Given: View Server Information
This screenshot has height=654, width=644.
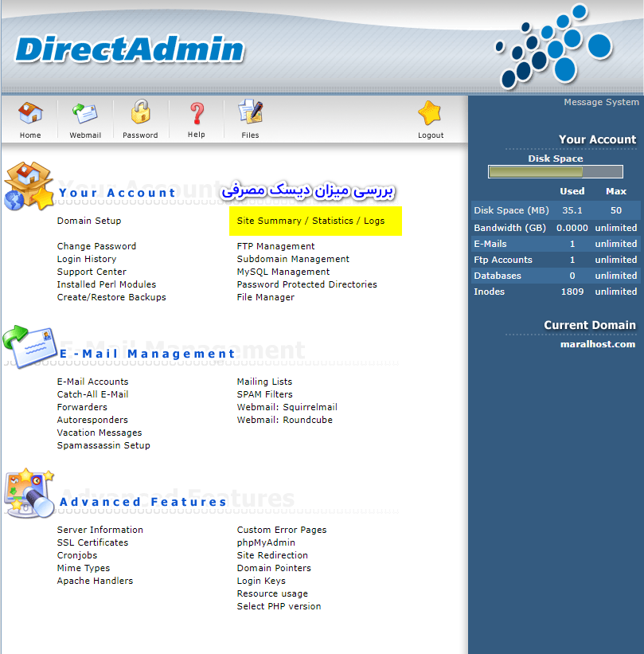Looking at the screenshot, I should tap(100, 530).
